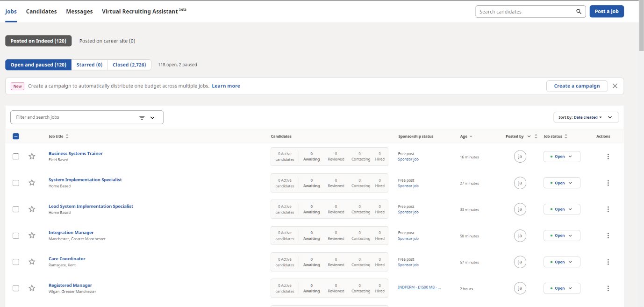Open actions menu for Care Coordinator
This screenshot has width=644, height=307.
[608, 262]
